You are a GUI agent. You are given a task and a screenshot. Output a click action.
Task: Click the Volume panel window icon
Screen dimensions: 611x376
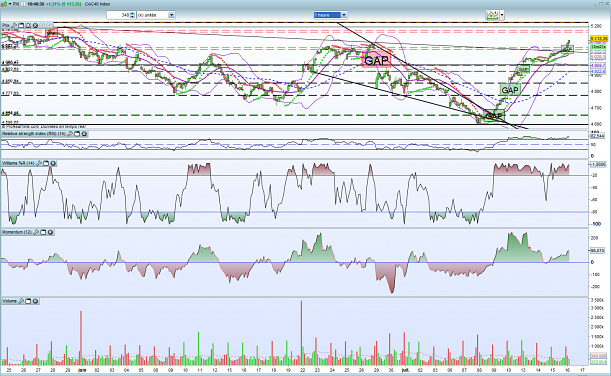pyautogui.click(x=28, y=301)
